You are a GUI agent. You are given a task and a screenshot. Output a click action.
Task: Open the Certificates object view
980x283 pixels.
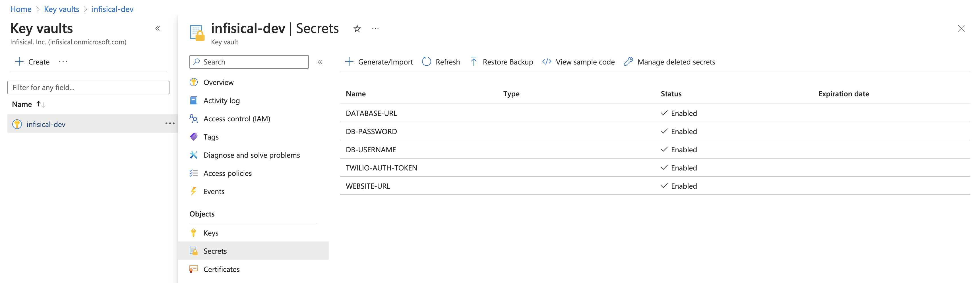222,269
